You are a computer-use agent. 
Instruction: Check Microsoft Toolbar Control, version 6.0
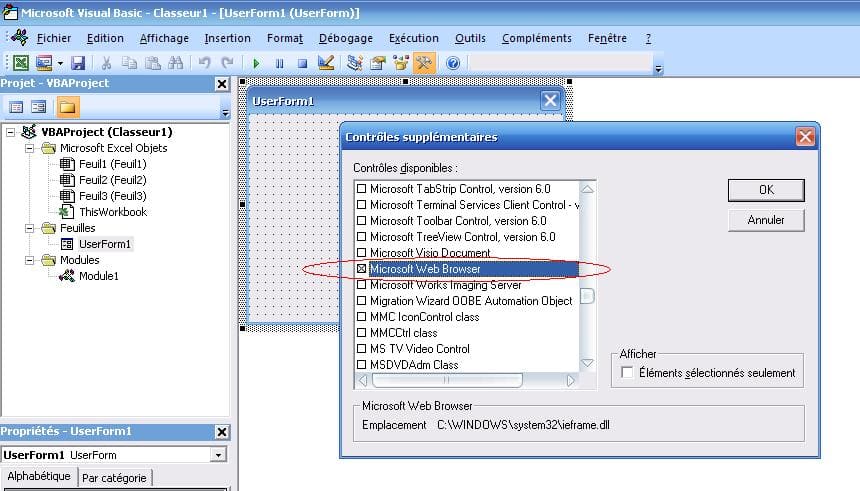click(361, 221)
